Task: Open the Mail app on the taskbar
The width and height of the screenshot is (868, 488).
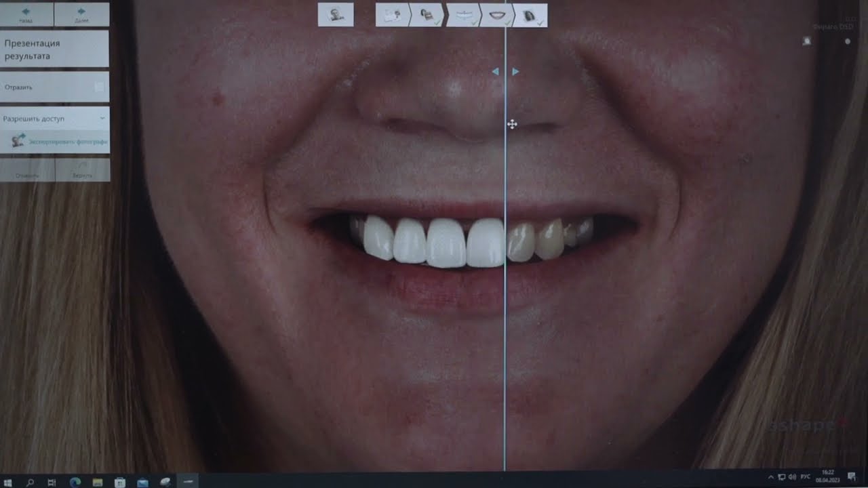Action: pos(142,482)
